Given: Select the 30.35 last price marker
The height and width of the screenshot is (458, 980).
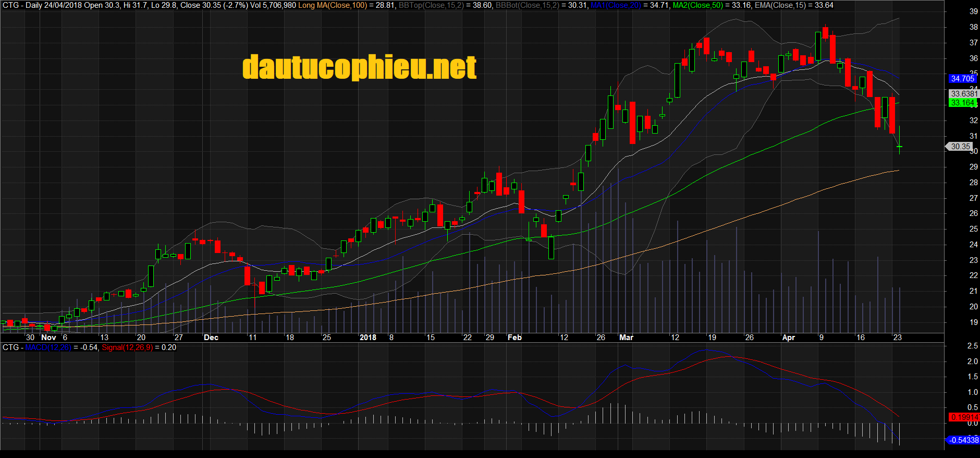Looking at the screenshot, I should [960, 147].
